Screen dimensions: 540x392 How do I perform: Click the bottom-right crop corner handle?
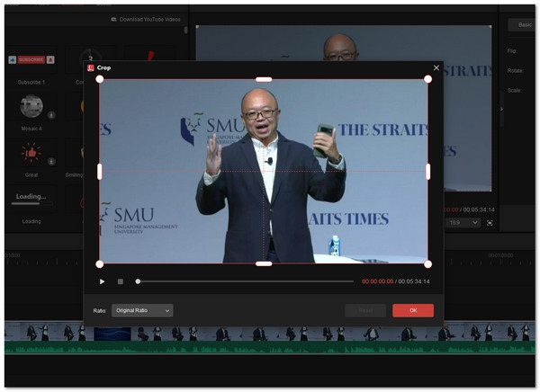(427, 264)
